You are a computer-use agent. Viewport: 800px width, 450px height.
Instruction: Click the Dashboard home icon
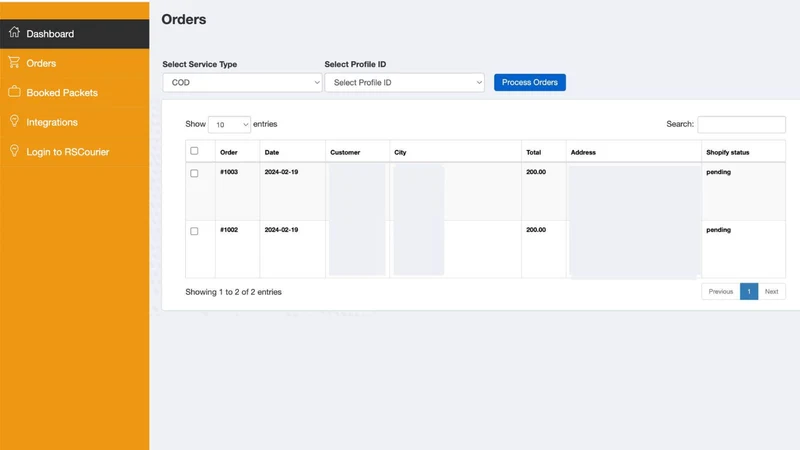pos(14,32)
